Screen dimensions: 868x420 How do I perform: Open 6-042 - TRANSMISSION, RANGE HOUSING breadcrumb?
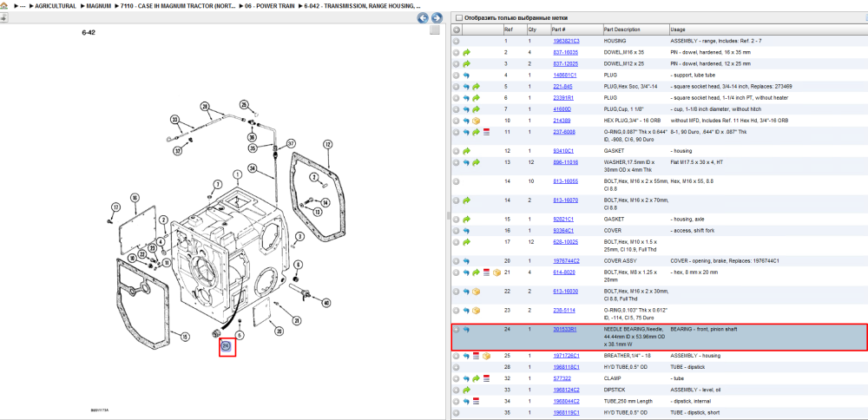point(363,5)
